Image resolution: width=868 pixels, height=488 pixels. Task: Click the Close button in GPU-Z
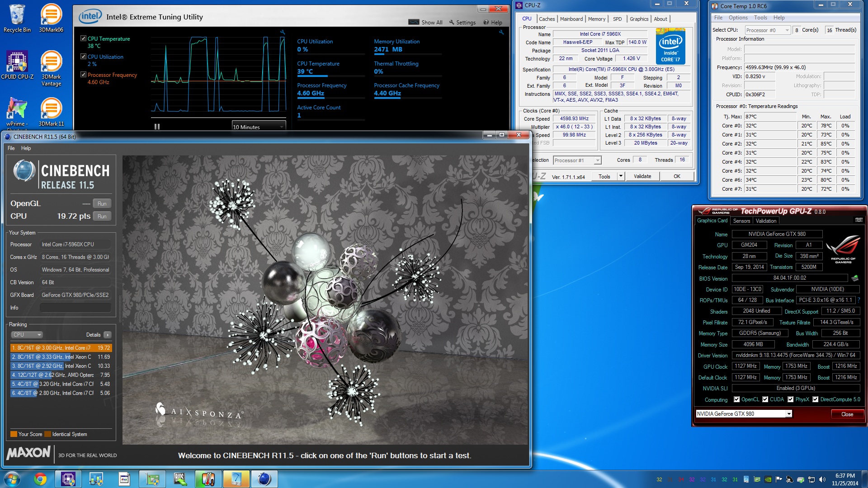(x=847, y=414)
